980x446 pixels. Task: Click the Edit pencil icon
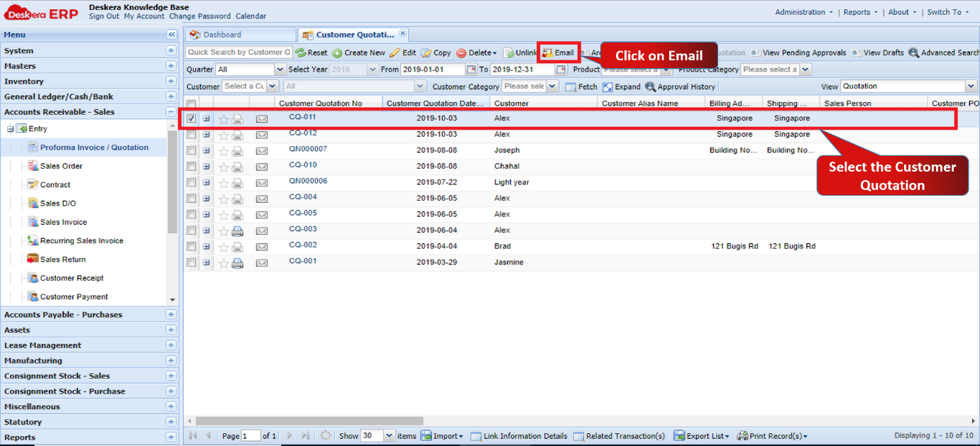(x=395, y=52)
